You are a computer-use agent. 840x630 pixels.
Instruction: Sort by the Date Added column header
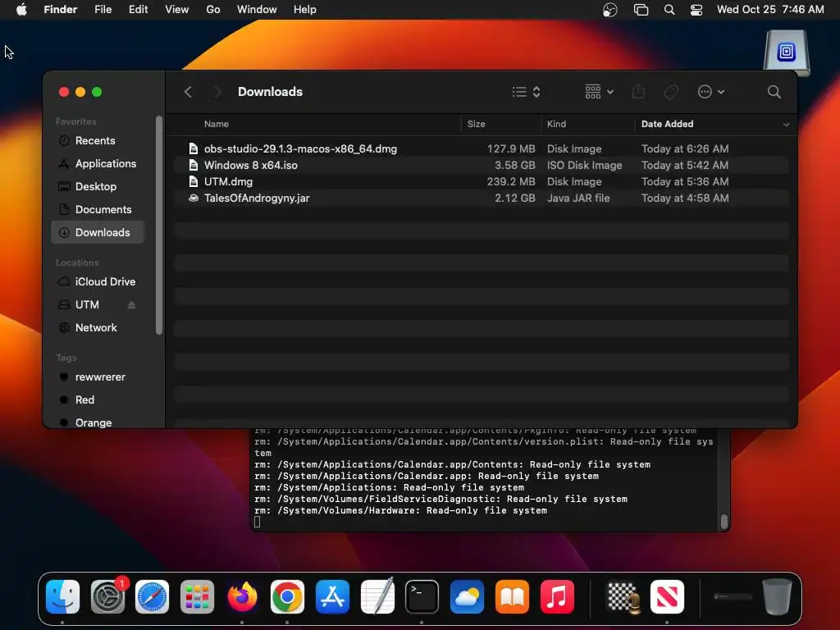pyautogui.click(x=667, y=124)
